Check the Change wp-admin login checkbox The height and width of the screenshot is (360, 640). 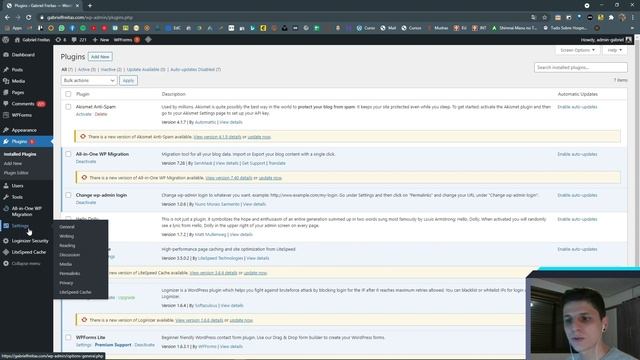click(x=68, y=195)
